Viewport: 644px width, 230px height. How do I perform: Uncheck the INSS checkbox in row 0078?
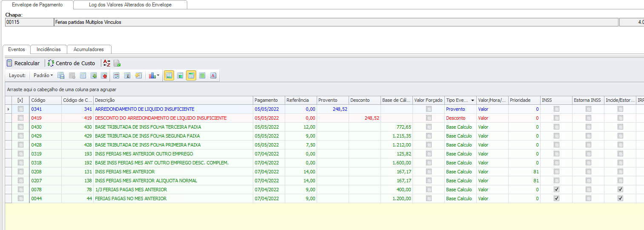[x=556, y=190]
